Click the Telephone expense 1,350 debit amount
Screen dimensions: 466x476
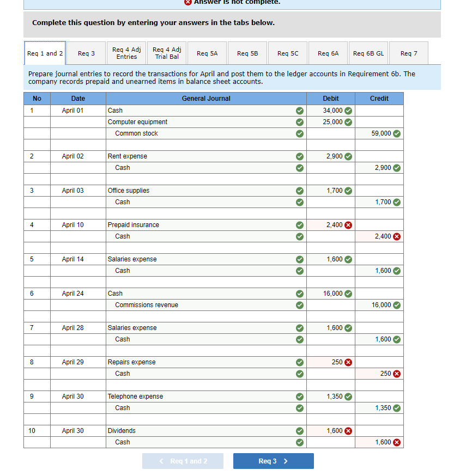tap(330, 396)
